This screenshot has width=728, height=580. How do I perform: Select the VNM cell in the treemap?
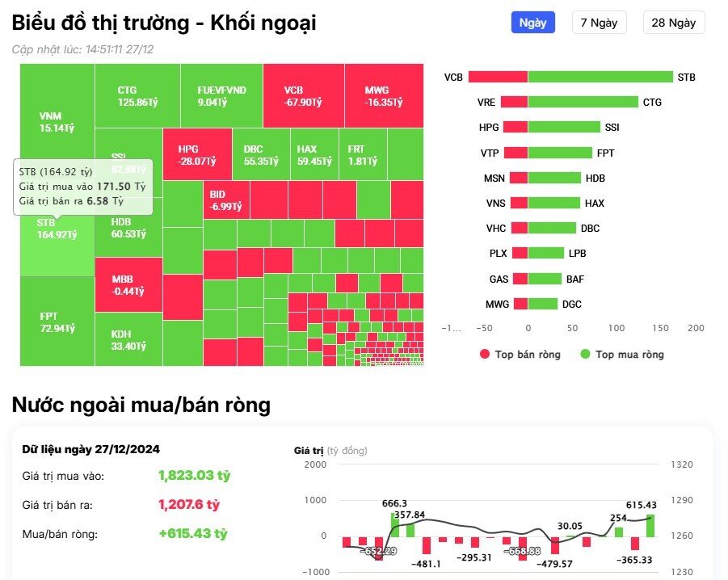coord(57,109)
